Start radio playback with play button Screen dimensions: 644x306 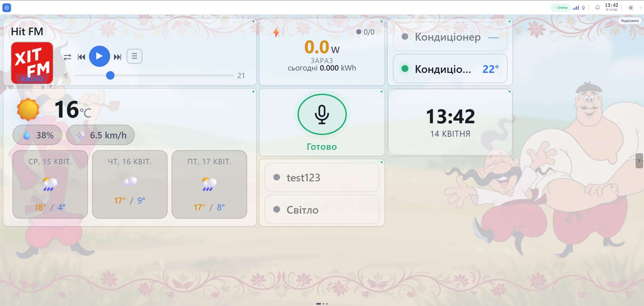[99, 56]
